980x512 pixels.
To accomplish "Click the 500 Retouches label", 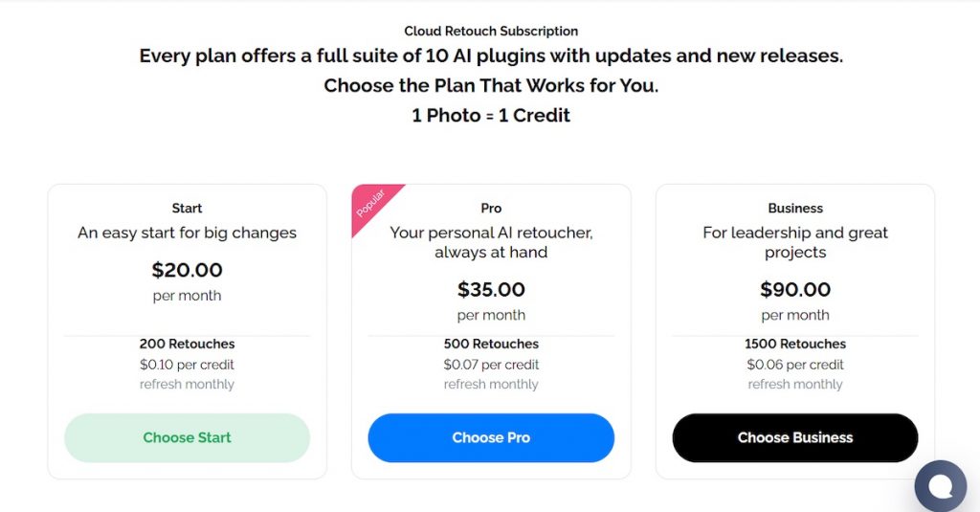I will 491,344.
